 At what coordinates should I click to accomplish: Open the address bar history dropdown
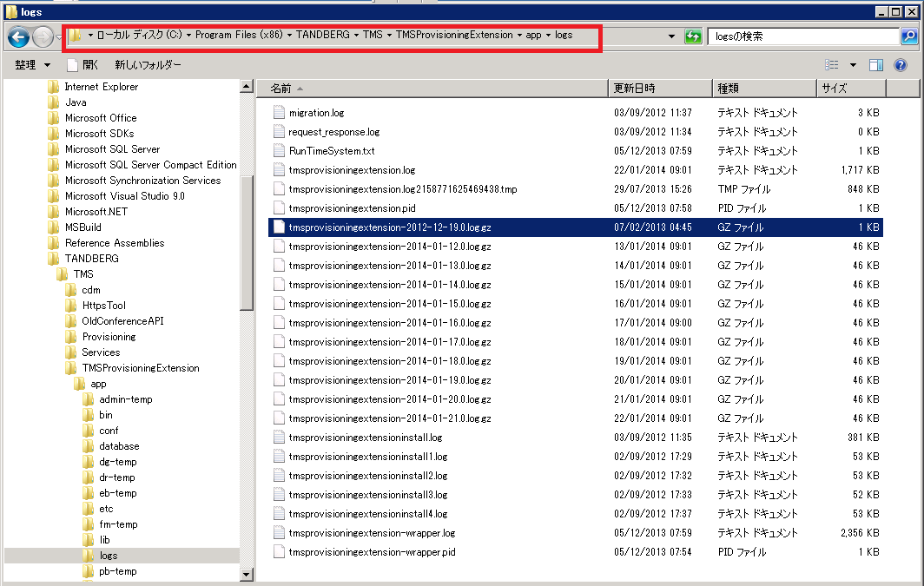671,36
